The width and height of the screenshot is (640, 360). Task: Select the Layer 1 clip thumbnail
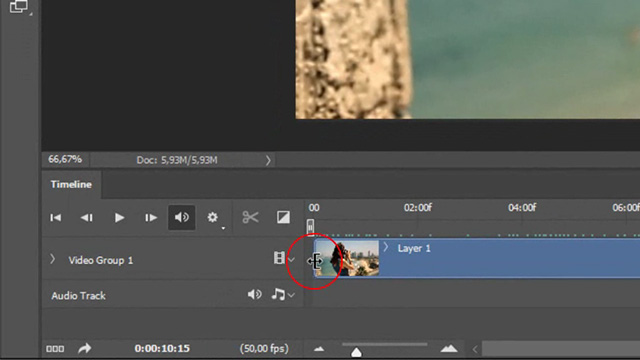coord(347,258)
